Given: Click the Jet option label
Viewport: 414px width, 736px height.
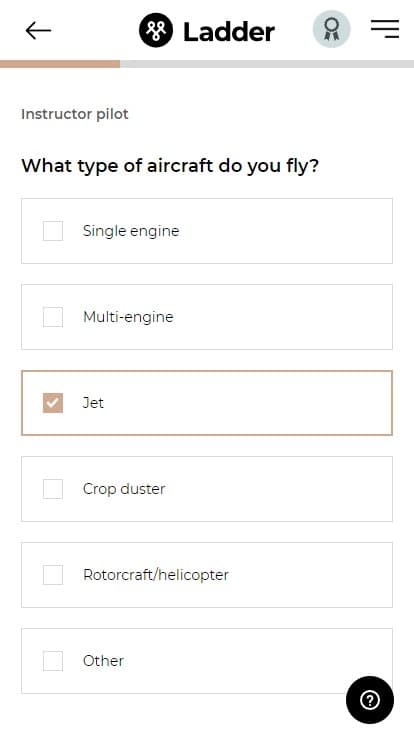Looking at the screenshot, I should point(93,403).
